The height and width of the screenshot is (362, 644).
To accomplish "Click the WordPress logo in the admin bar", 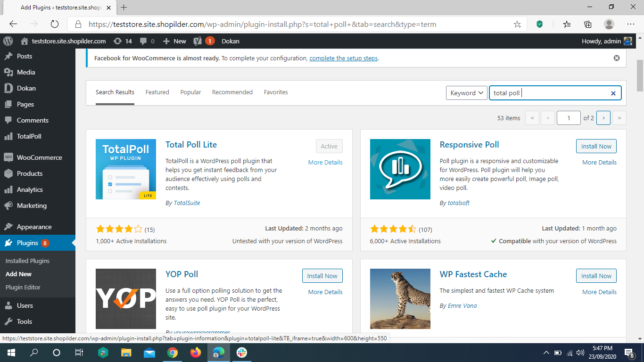I will 8,41.
